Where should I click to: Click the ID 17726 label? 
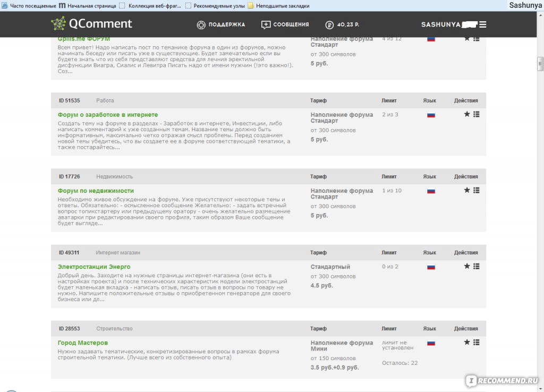coord(70,176)
